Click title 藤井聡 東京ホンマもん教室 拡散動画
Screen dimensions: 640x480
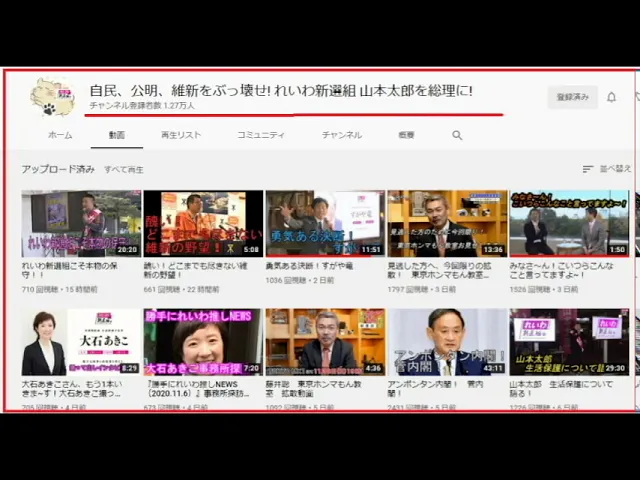point(313,389)
